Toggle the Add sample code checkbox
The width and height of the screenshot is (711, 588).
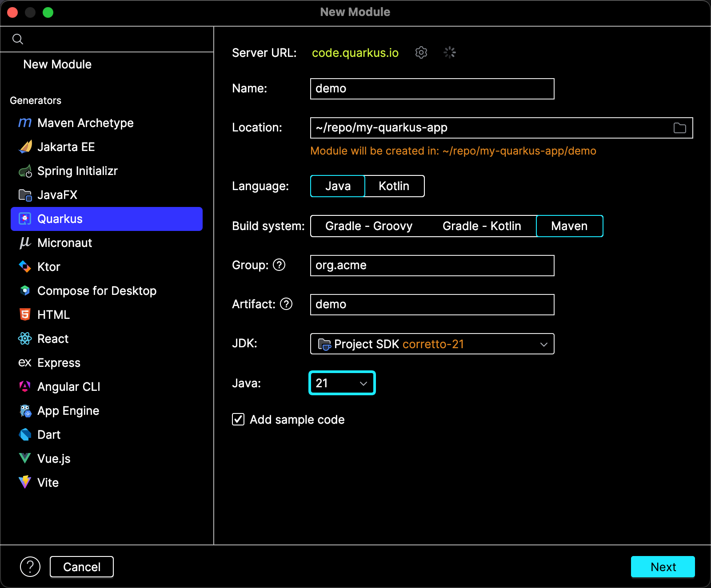(x=238, y=419)
